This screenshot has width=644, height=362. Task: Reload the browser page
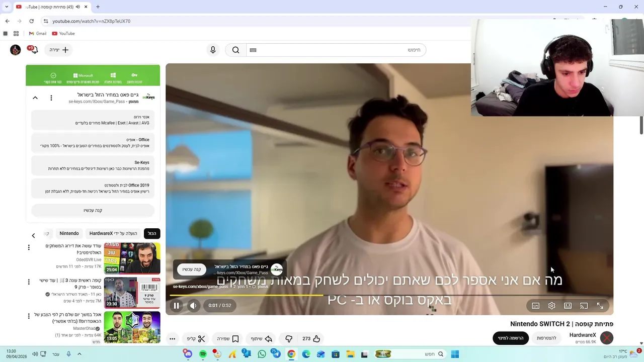pyautogui.click(x=31, y=21)
